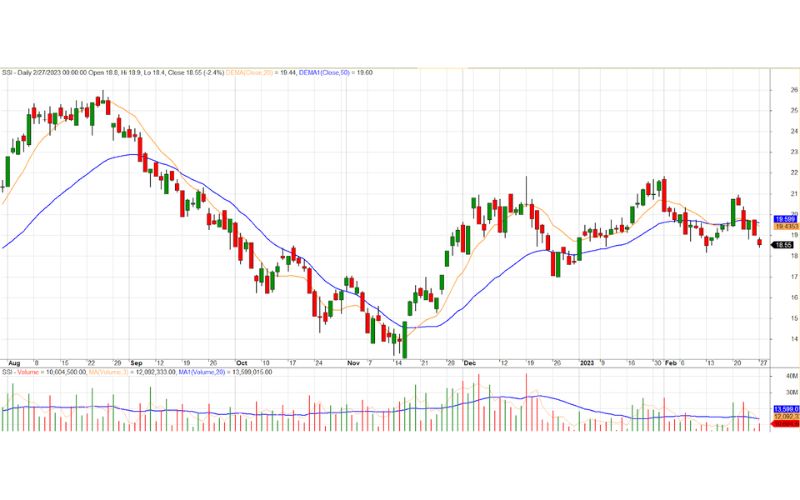Click the '27' last date label on time axis
Viewport: 800px width, 500px height.
click(762, 363)
